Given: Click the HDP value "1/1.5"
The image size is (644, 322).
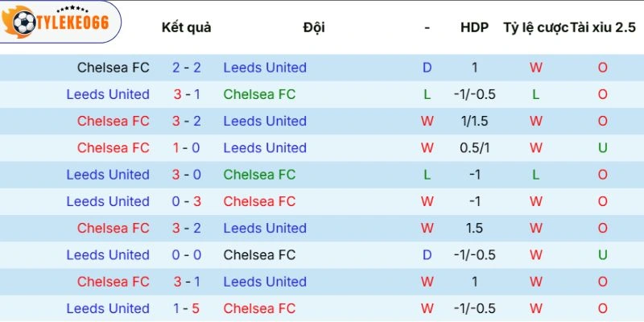Looking at the screenshot, I should pyautogui.click(x=474, y=121).
